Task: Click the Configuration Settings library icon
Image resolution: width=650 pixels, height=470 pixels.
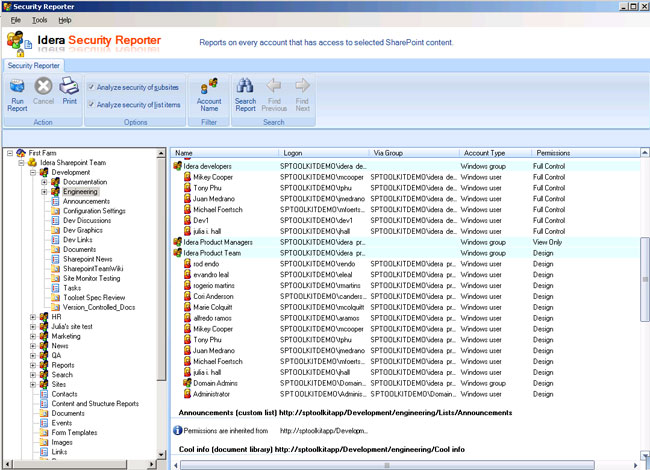Action: tap(55, 211)
